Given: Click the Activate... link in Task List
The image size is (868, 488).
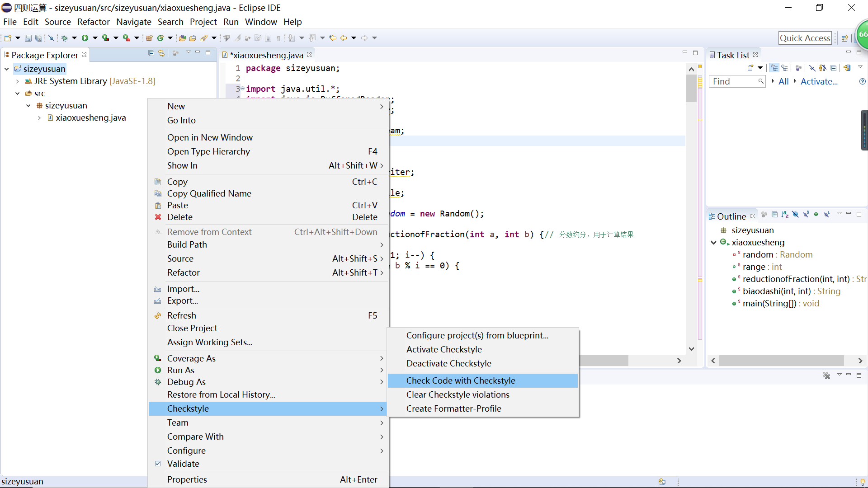Looking at the screenshot, I should [x=819, y=81].
